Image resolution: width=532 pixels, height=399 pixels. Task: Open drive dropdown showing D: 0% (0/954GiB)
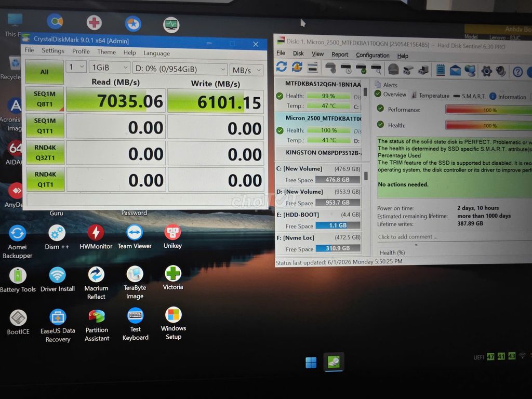point(180,69)
